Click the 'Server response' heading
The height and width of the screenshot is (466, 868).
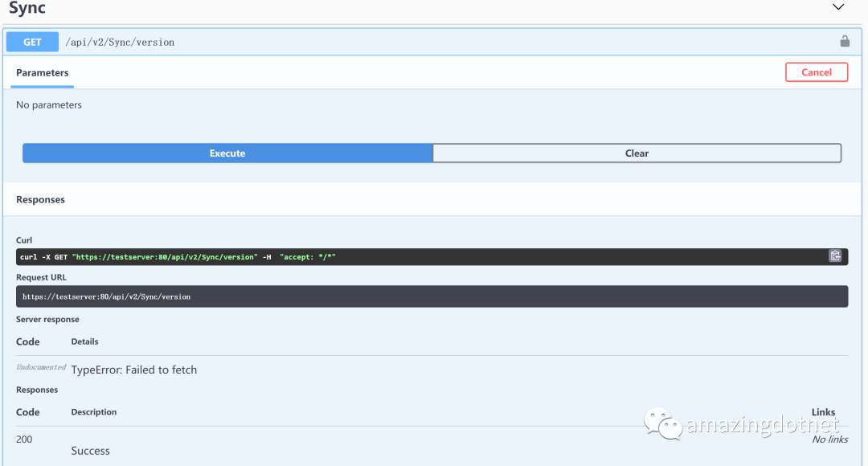click(47, 319)
